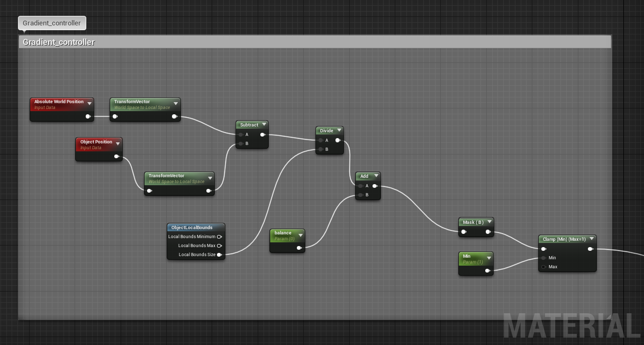The height and width of the screenshot is (345, 644).
Task: Click the Clamp node Min input pin
Action: pyautogui.click(x=543, y=258)
